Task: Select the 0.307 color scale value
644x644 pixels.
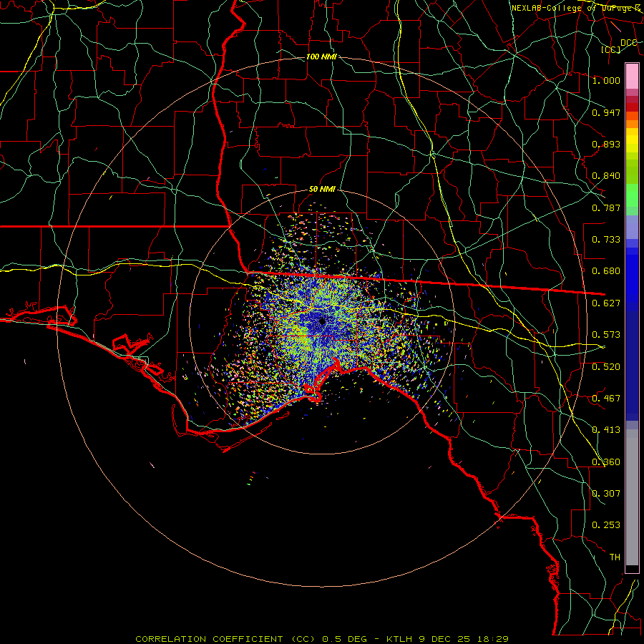Action: pos(606,494)
